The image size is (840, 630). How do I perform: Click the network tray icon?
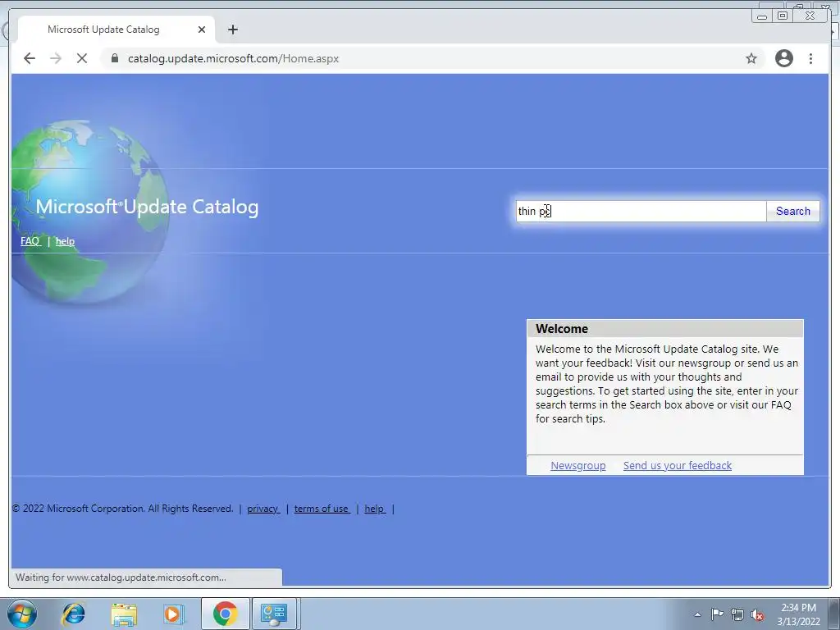click(737, 614)
